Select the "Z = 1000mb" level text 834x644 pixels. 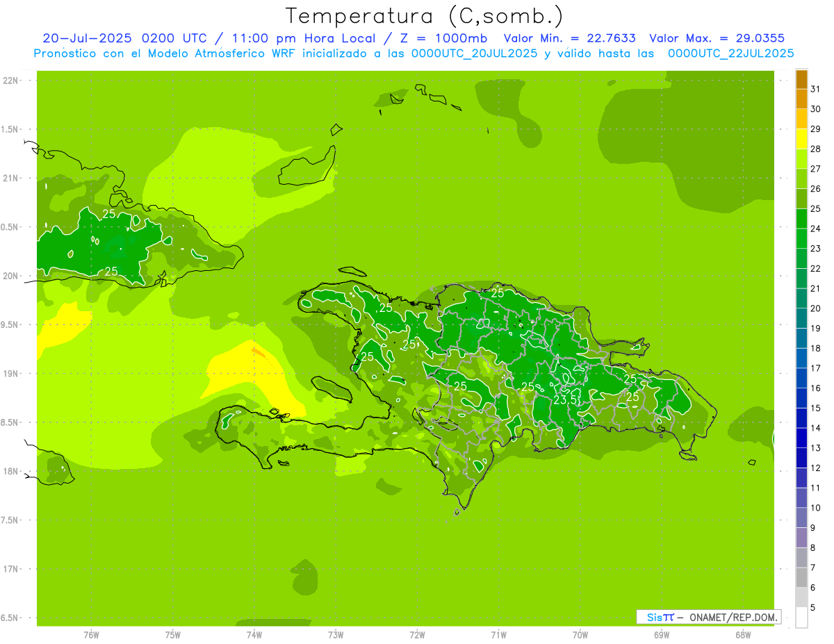pos(443,38)
